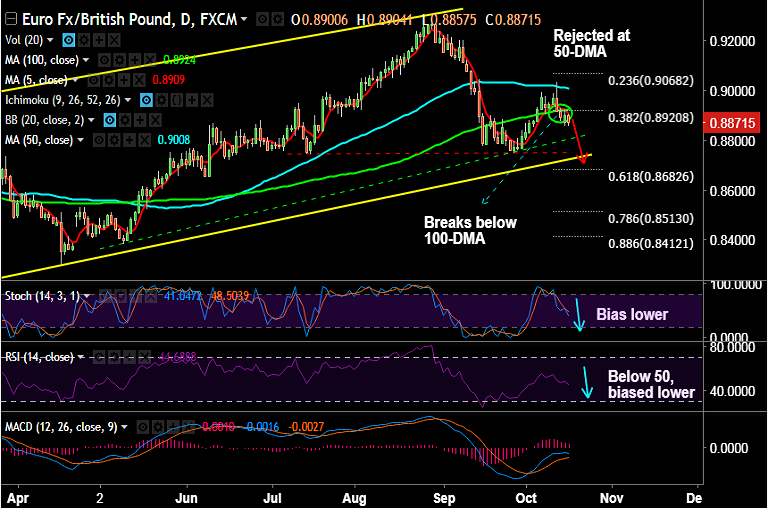Toggle visibility of MA (5, close)

click(94, 80)
